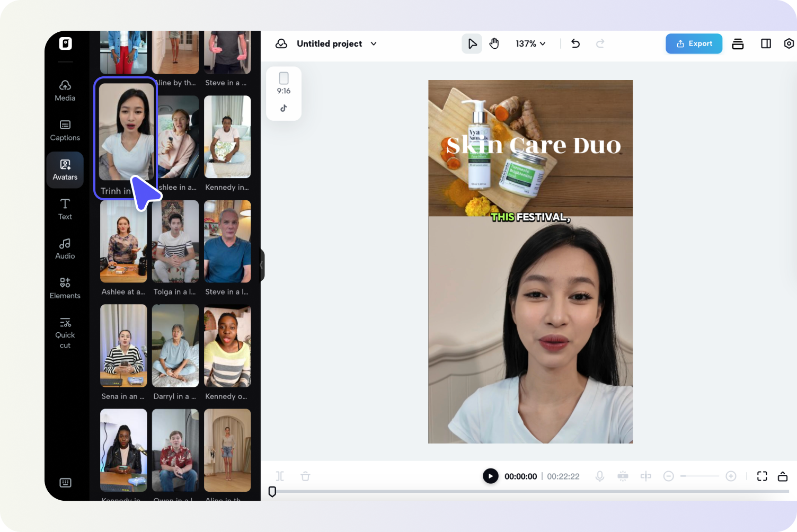Open the layers stack icon
The height and width of the screenshot is (532, 797).
pyautogui.click(x=738, y=43)
